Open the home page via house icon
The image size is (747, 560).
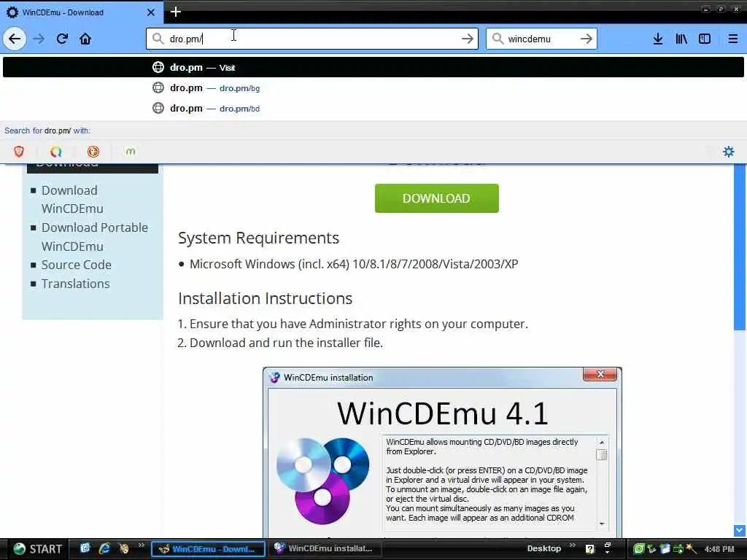[85, 39]
